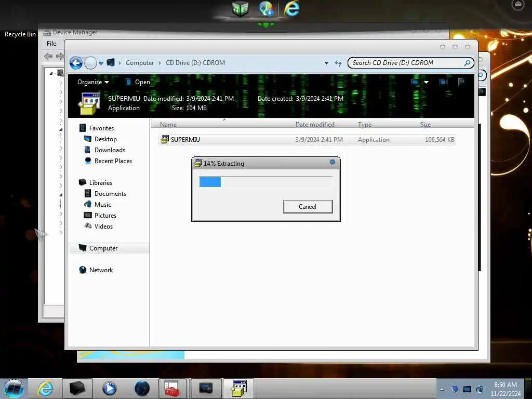Click the Start orb button
532x399 pixels.
pyautogui.click(x=14, y=389)
